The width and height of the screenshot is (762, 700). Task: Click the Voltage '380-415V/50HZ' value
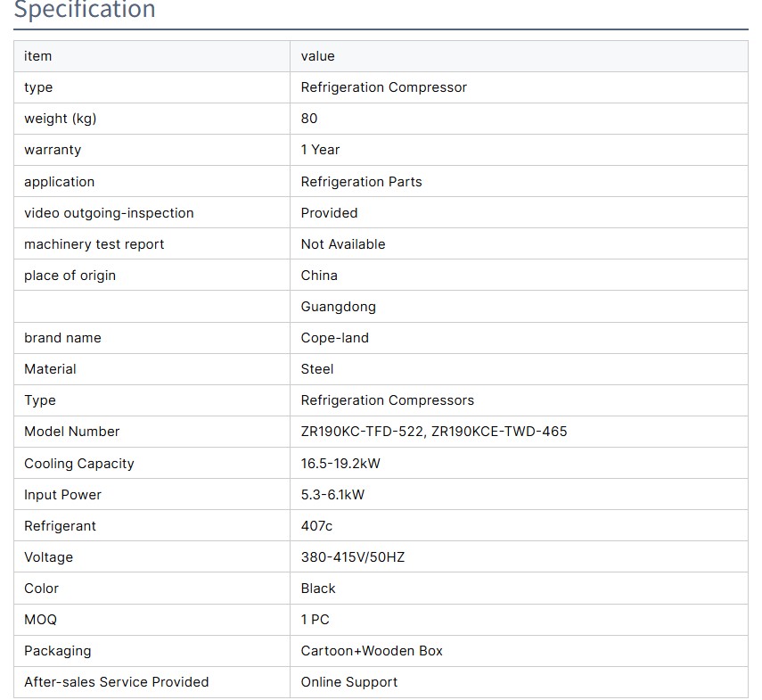[x=353, y=557]
